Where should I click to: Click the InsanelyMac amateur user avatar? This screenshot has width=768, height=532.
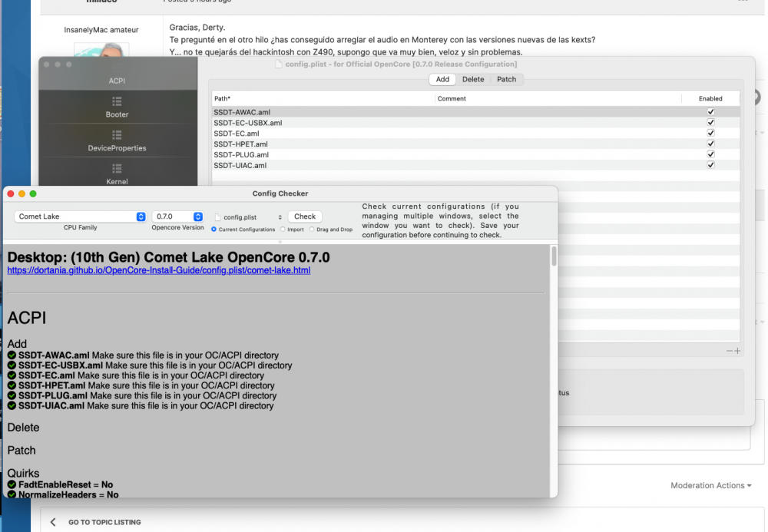tap(101, 49)
